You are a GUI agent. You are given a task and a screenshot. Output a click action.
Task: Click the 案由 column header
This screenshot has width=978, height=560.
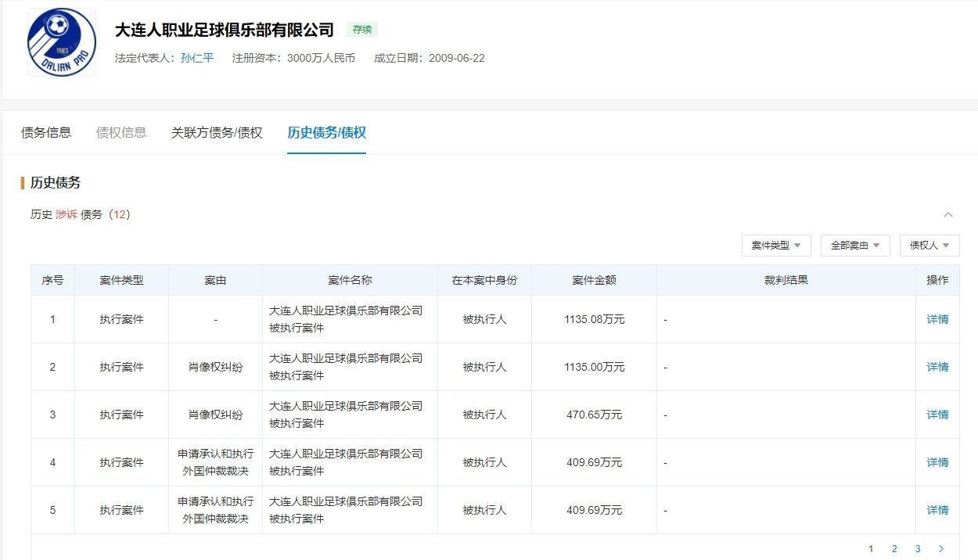pyautogui.click(x=215, y=280)
